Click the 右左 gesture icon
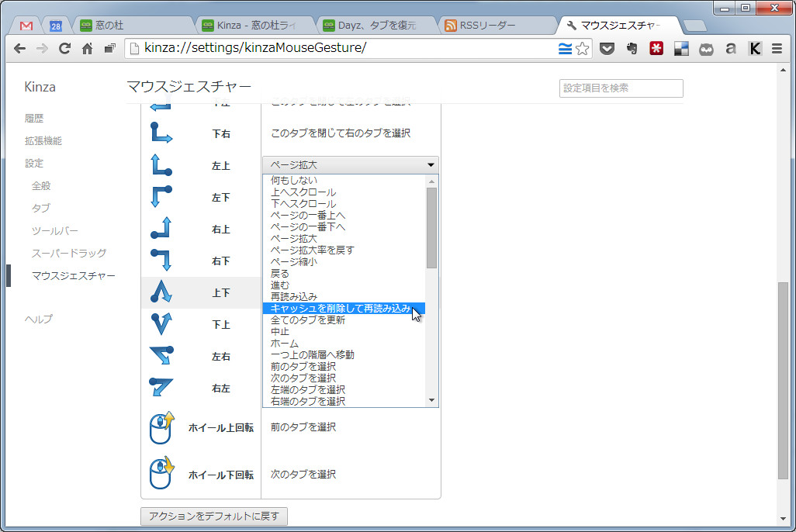 (x=161, y=387)
